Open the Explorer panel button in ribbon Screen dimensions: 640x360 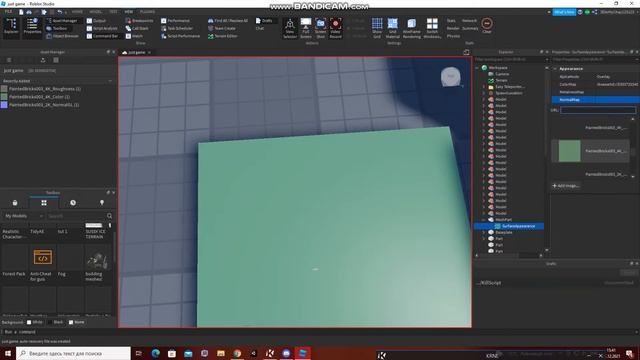click(x=11, y=27)
